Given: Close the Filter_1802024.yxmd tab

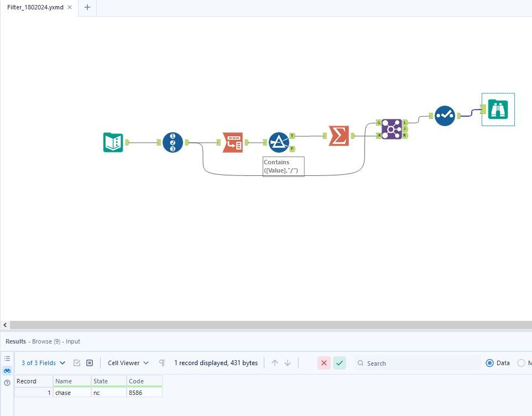Looking at the screenshot, I should pos(70,7).
